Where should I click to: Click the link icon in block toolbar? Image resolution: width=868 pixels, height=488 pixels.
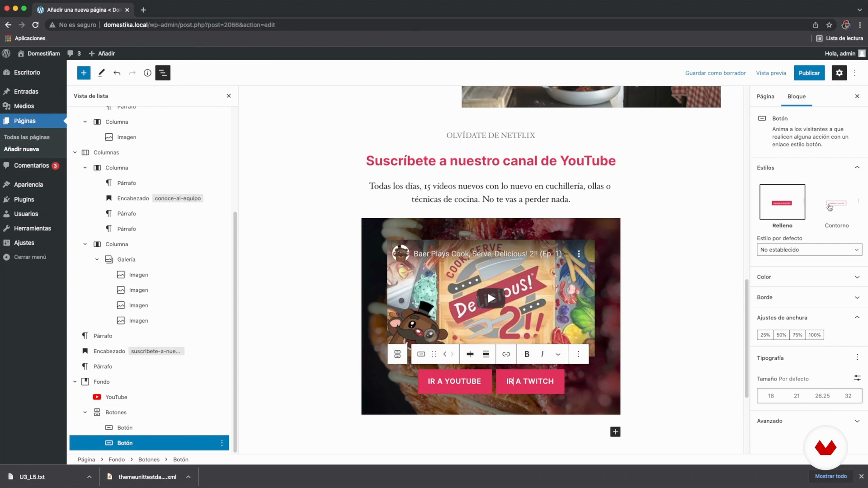pyautogui.click(x=506, y=354)
